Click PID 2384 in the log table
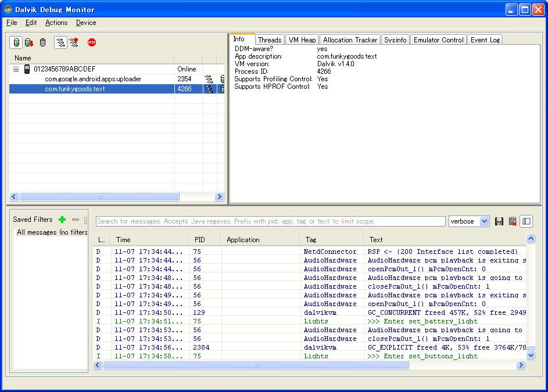548x392 pixels. click(x=201, y=348)
